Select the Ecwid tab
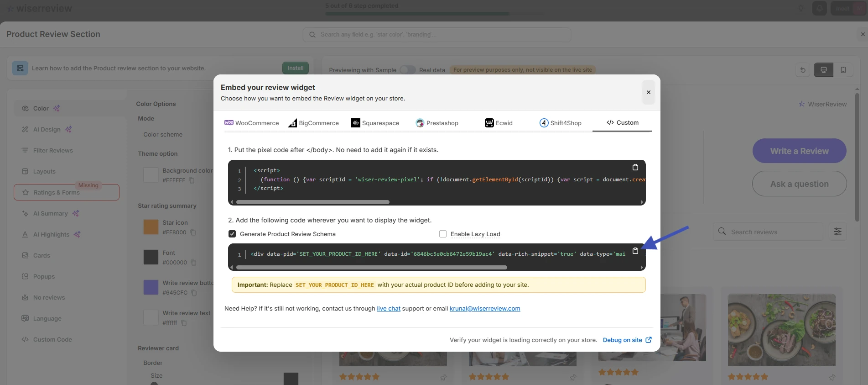This screenshot has width=868, height=385. [499, 123]
